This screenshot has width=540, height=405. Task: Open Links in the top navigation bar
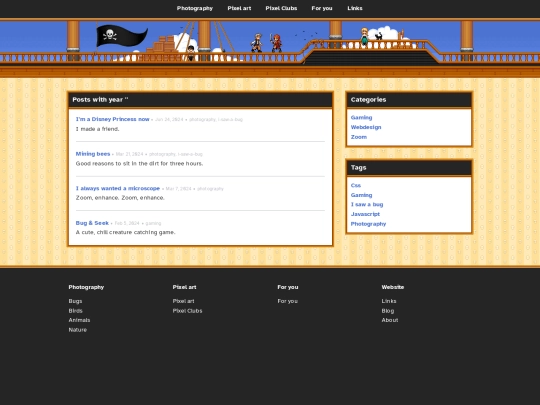(355, 8)
